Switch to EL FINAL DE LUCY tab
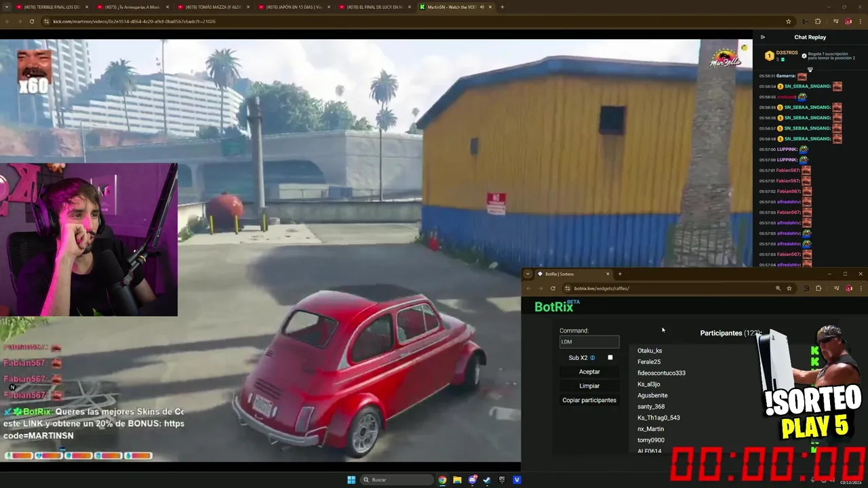This screenshot has height=488, width=868. pos(375,7)
